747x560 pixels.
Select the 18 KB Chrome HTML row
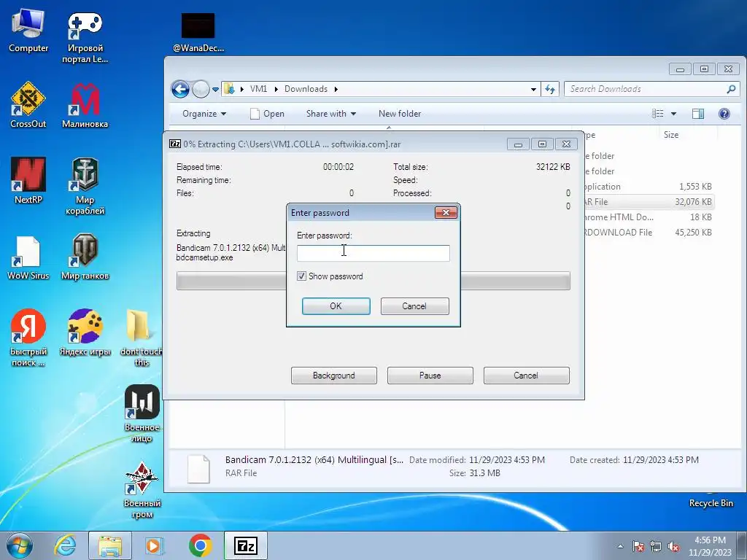pos(649,217)
